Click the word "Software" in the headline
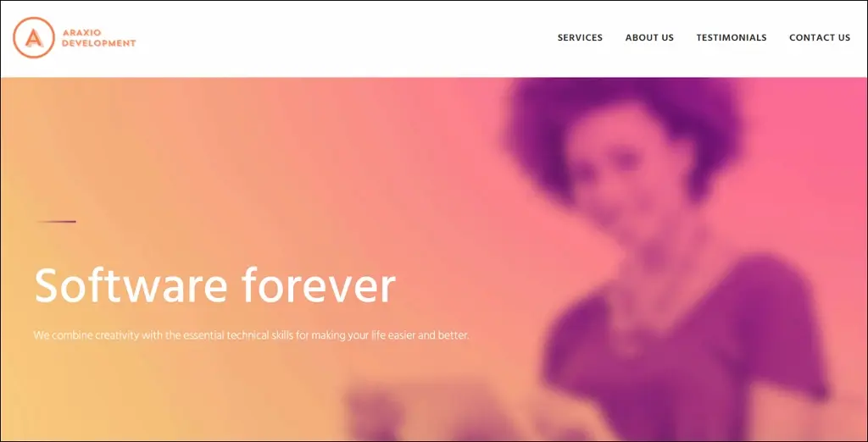The image size is (868, 442). coord(131,285)
